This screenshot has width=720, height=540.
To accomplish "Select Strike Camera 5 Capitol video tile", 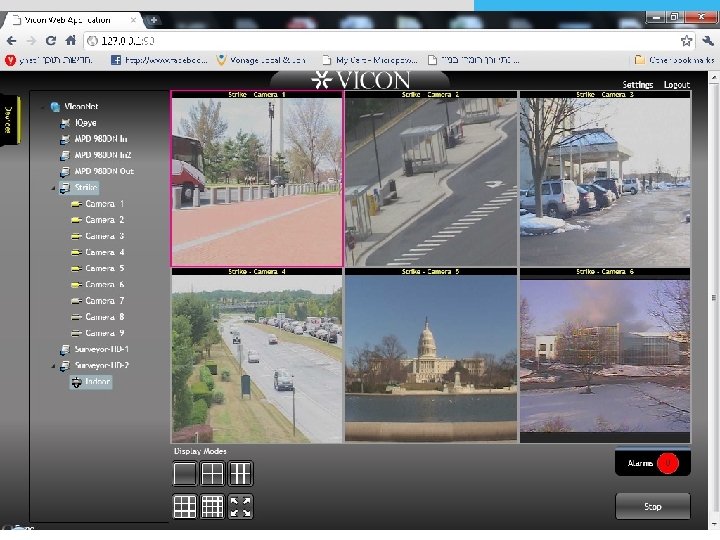I will pyautogui.click(x=431, y=355).
